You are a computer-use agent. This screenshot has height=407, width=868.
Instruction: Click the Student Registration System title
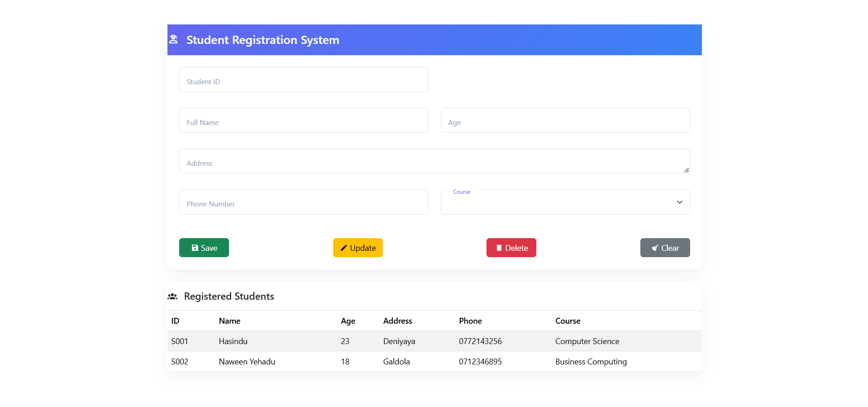pos(262,40)
